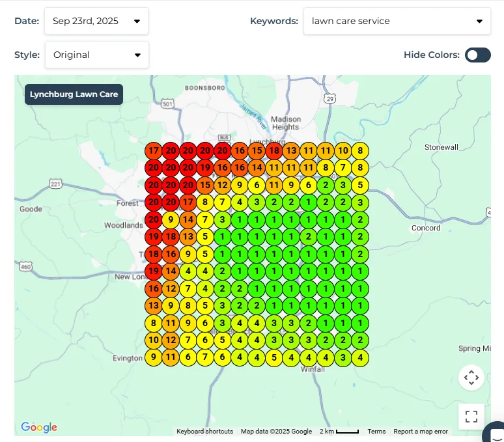Select the rank 15 marker in the top row
504x442 pixels.
[257, 150]
